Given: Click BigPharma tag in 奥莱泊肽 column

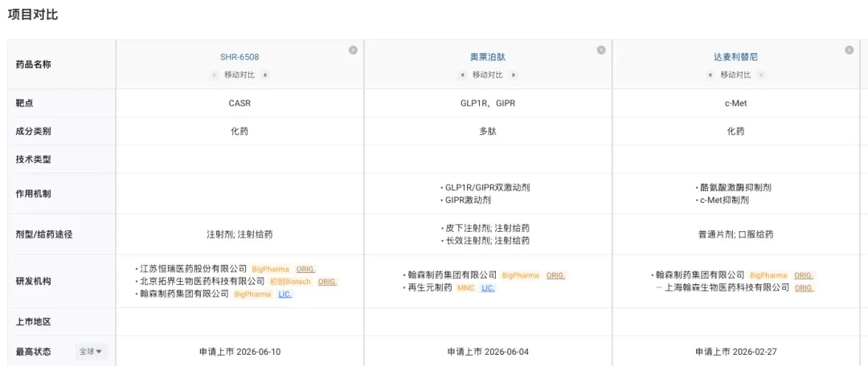Looking at the screenshot, I should pyautogui.click(x=521, y=275).
